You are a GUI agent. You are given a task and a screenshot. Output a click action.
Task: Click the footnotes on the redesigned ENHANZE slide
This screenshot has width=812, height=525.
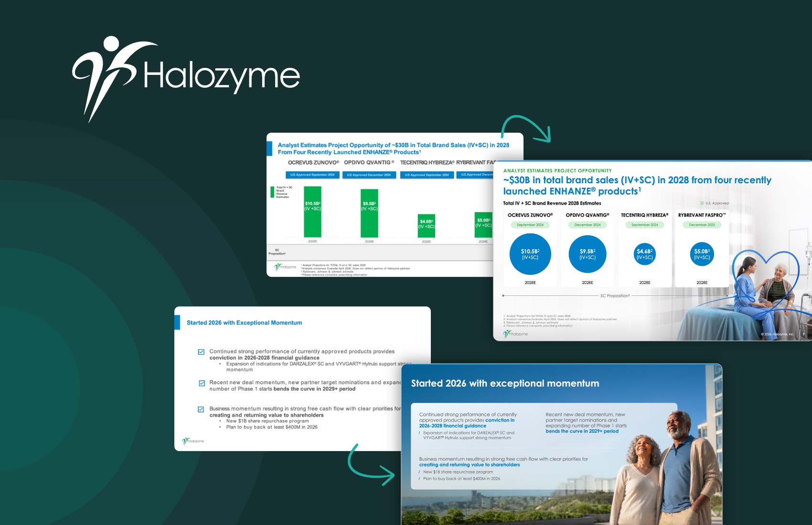(x=560, y=321)
